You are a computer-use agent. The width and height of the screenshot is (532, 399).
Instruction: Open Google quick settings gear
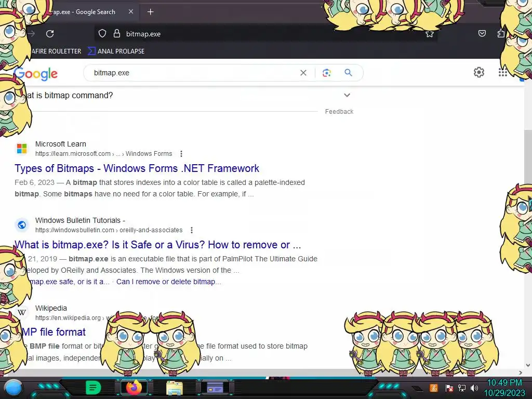(x=478, y=72)
